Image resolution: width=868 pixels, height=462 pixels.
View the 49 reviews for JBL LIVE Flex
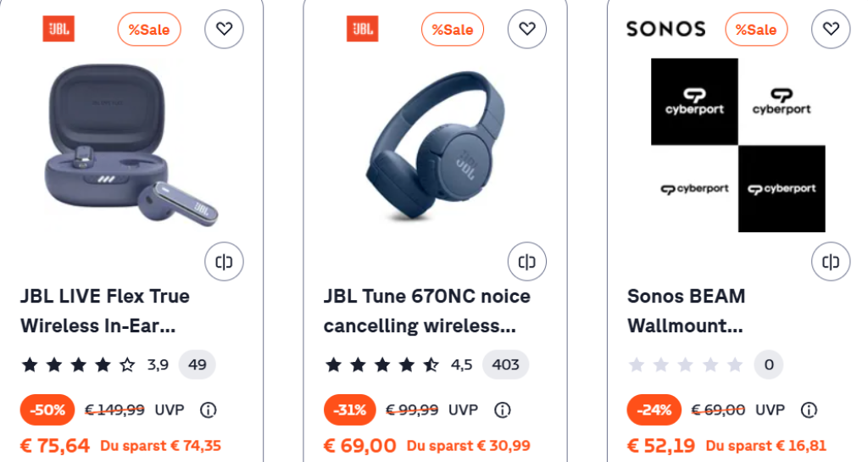pyautogui.click(x=198, y=365)
